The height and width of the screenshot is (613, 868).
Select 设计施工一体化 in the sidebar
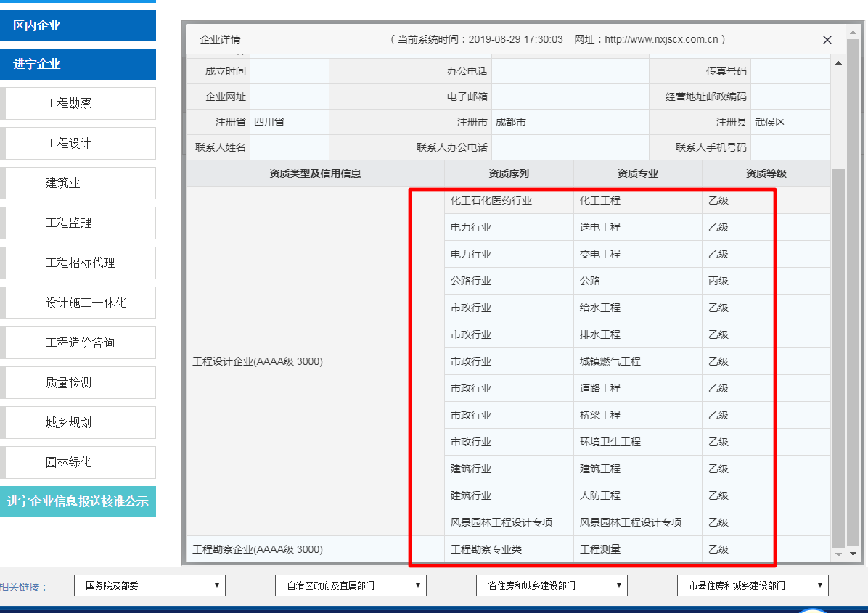(x=78, y=303)
